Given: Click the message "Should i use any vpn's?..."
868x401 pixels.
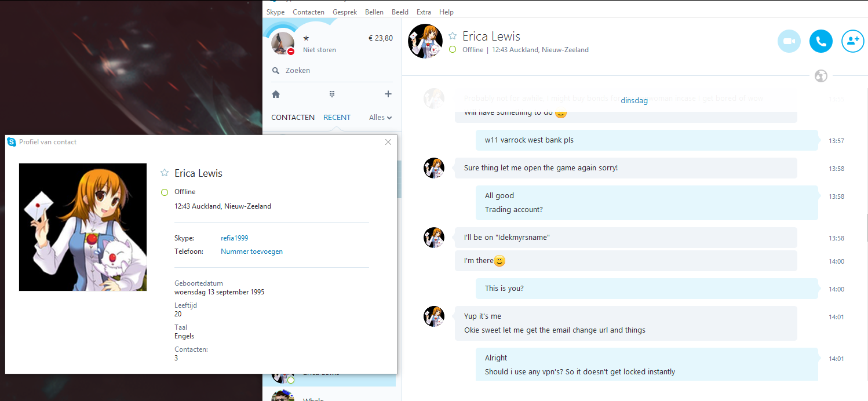Looking at the screenshot, I should tap(580, 372).
